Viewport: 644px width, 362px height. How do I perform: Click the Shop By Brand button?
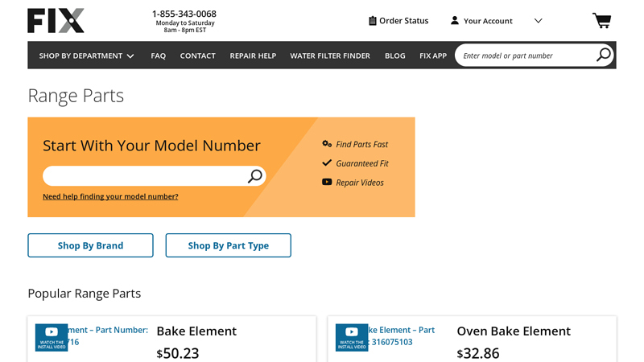pyautogui.click(x=90, y=245)
